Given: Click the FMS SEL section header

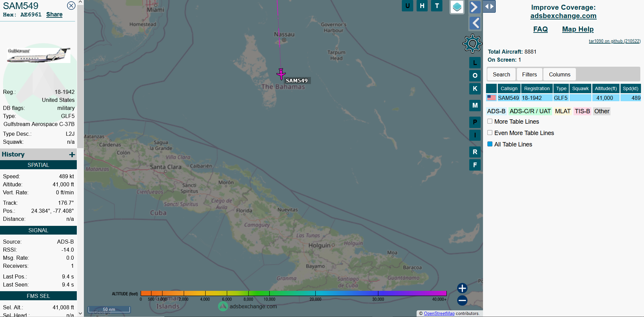Looking at the screenshot, I should 38,296.
